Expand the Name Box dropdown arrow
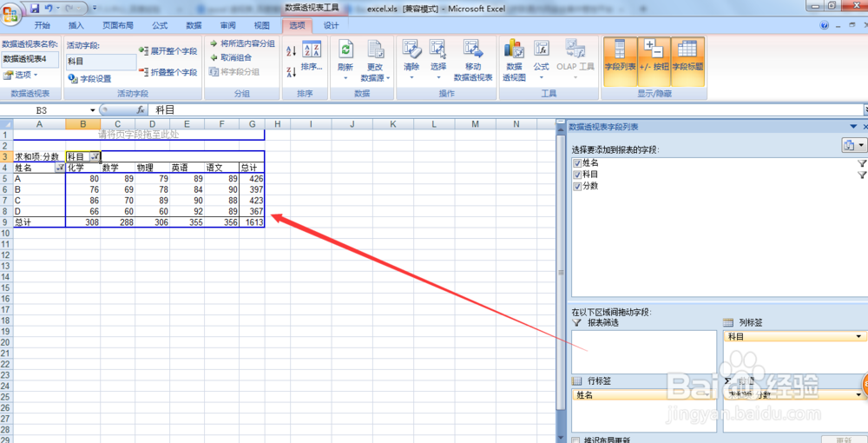Image resolution: width=868 pixels, height=443 pixels. point(92,110)
